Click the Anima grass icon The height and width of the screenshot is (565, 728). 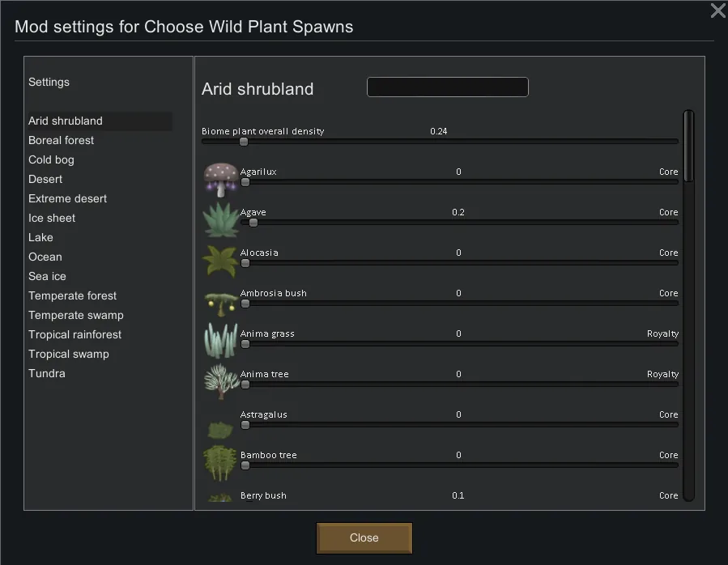tap(220, 341)
